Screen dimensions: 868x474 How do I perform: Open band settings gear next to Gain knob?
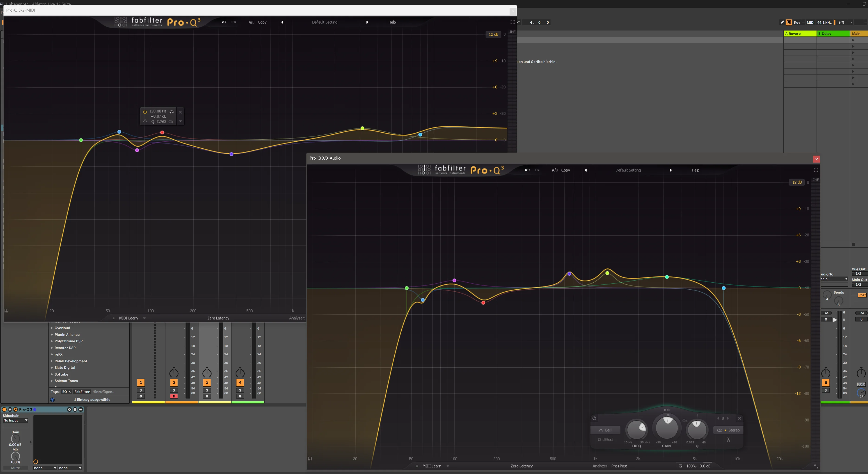point(684,420)
